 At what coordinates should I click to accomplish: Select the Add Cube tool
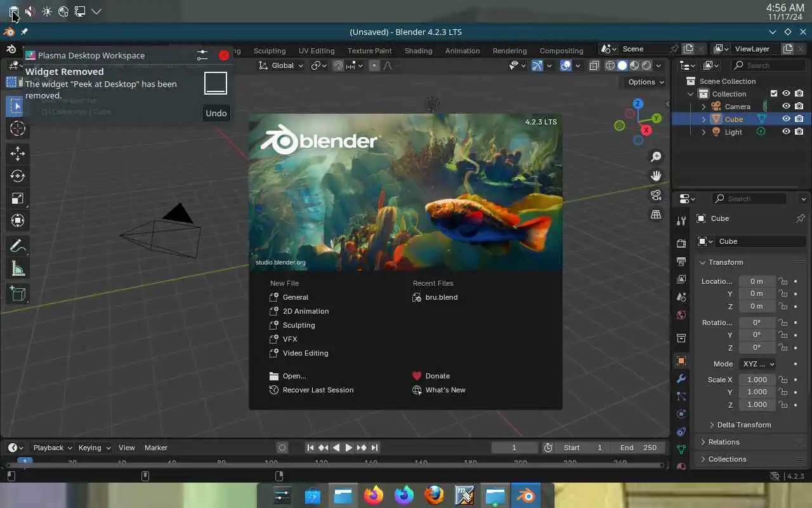click(18, 293)
